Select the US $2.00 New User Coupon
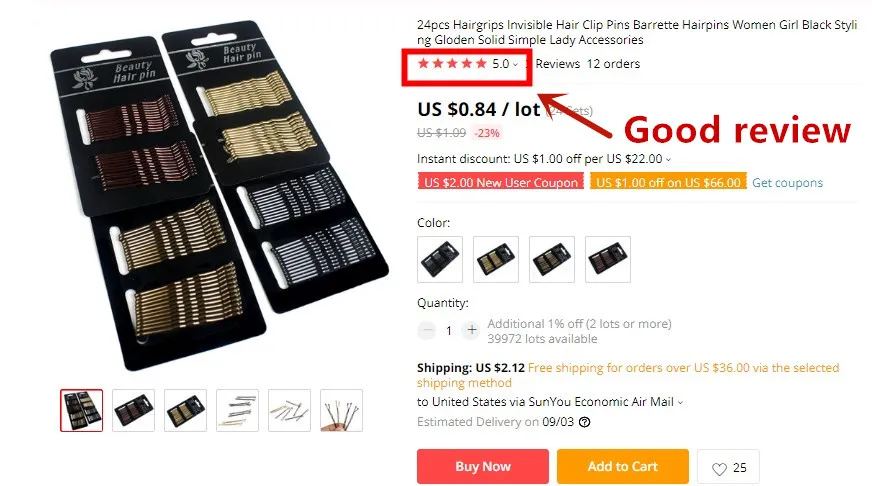Screen dimensions: 872x486 pos(501,182)
